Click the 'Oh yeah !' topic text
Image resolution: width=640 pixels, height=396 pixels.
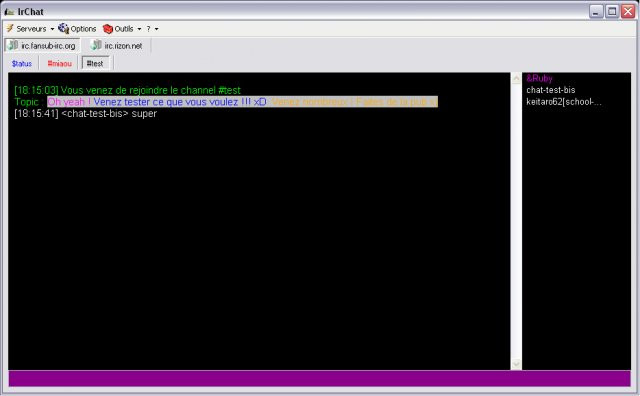coord(69,102)
